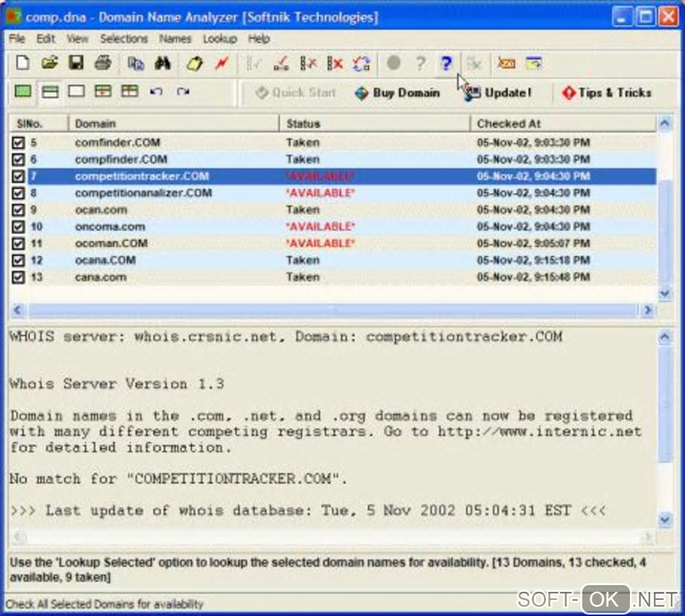This screenshot has height=616, width=685.
Task: Click the Quick Start button
Action: coord(295,93)
